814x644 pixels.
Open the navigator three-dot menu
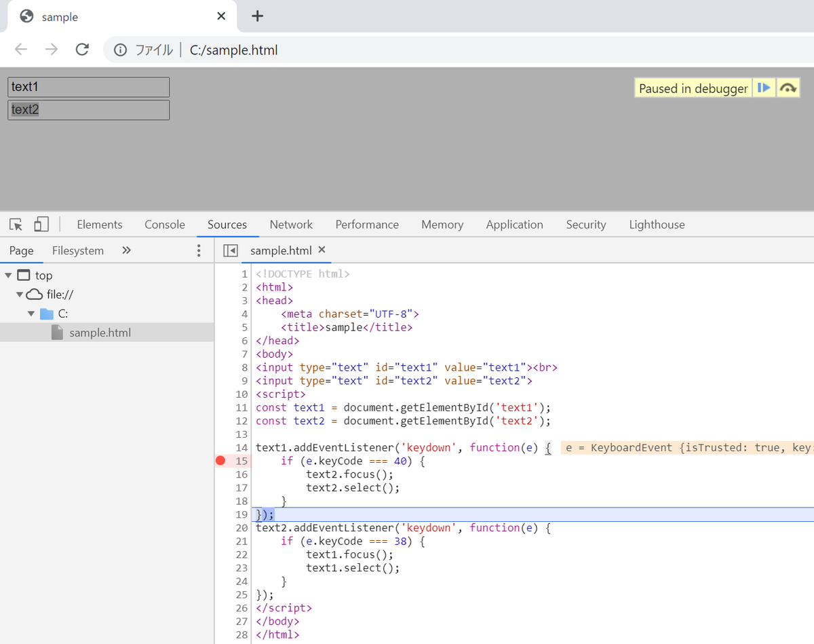pyautogui.click(x=199, y=250)
